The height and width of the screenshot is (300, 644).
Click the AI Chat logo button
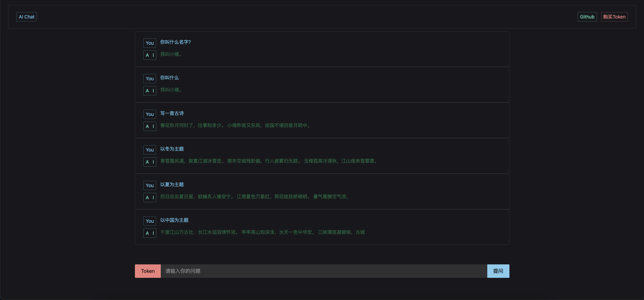tap(27, 17)
